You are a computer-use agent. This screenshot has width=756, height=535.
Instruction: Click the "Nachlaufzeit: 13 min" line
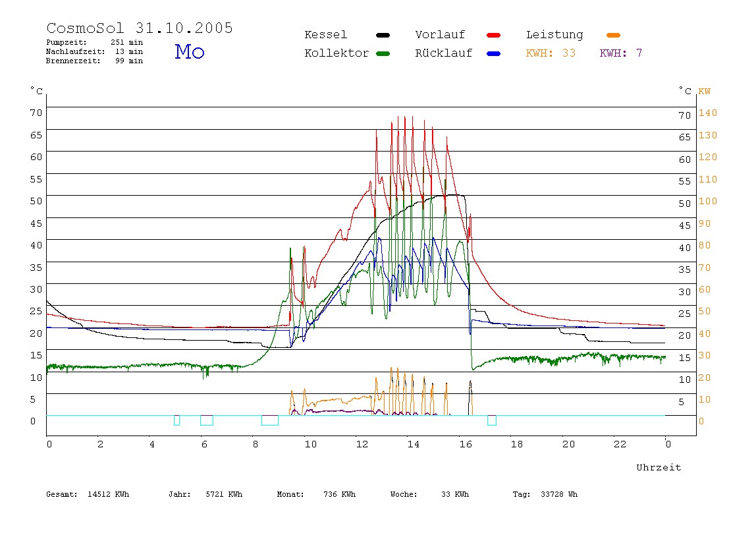pyautogui.click(x=95, y=51)
